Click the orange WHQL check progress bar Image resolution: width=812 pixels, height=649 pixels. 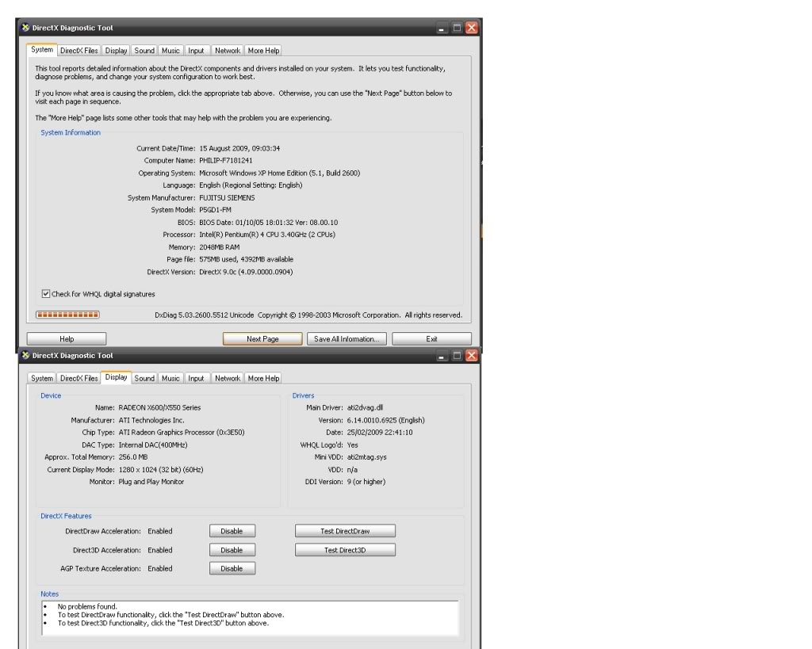pyautogui.click(x=67, y=315)
